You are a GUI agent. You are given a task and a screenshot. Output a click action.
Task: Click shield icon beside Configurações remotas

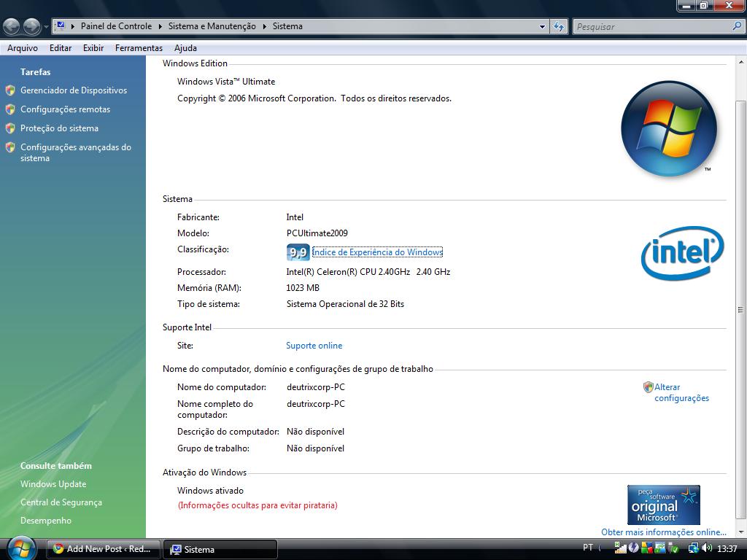pos(10,109)
